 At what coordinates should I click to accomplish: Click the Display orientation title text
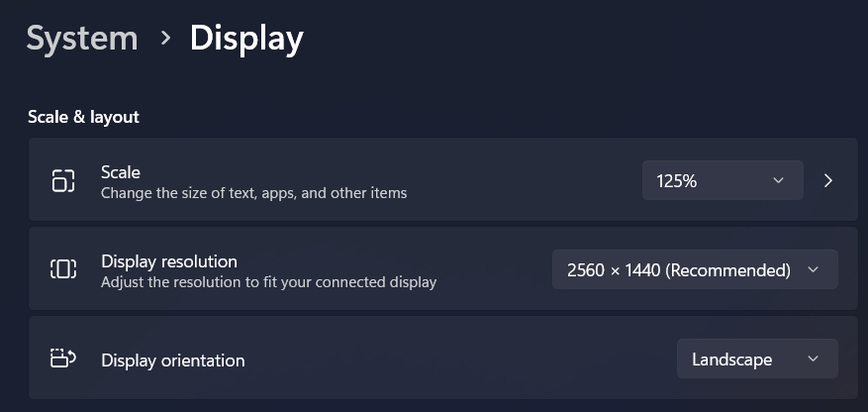pyautogui.click(x=173, y=360)
